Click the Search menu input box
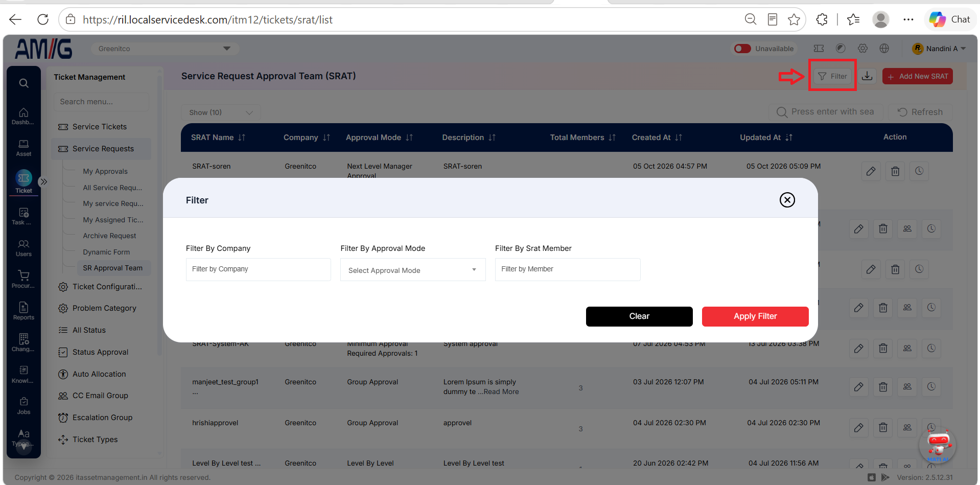 (101, 102)
